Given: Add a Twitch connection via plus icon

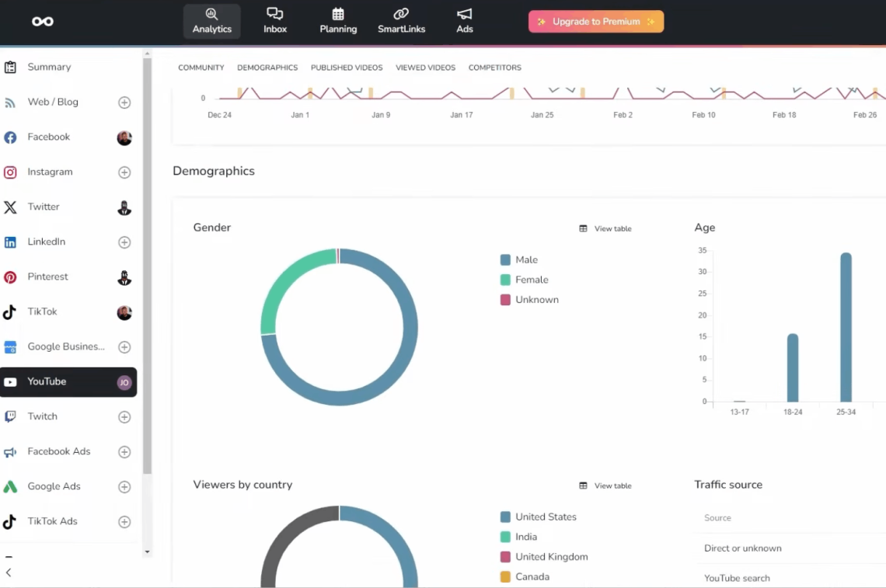Looking at the screenshot, I should [x=124, y=417].
